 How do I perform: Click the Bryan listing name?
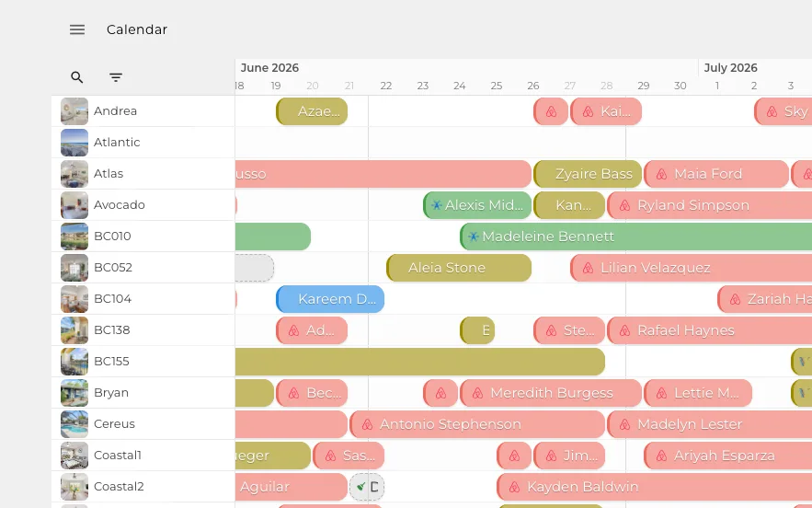[111, 392]
